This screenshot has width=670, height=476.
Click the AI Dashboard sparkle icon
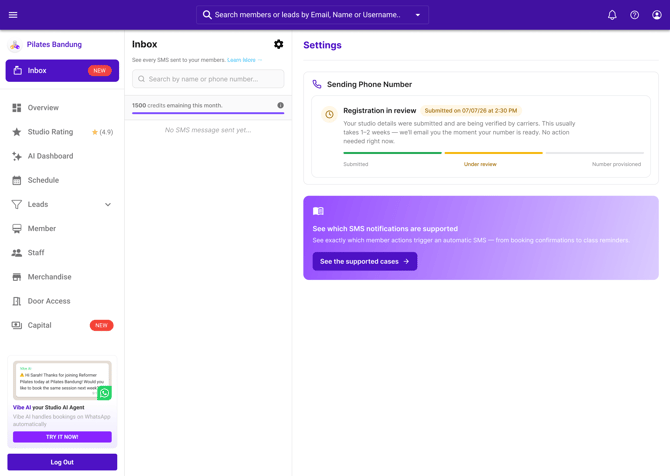tap(17, 156)
